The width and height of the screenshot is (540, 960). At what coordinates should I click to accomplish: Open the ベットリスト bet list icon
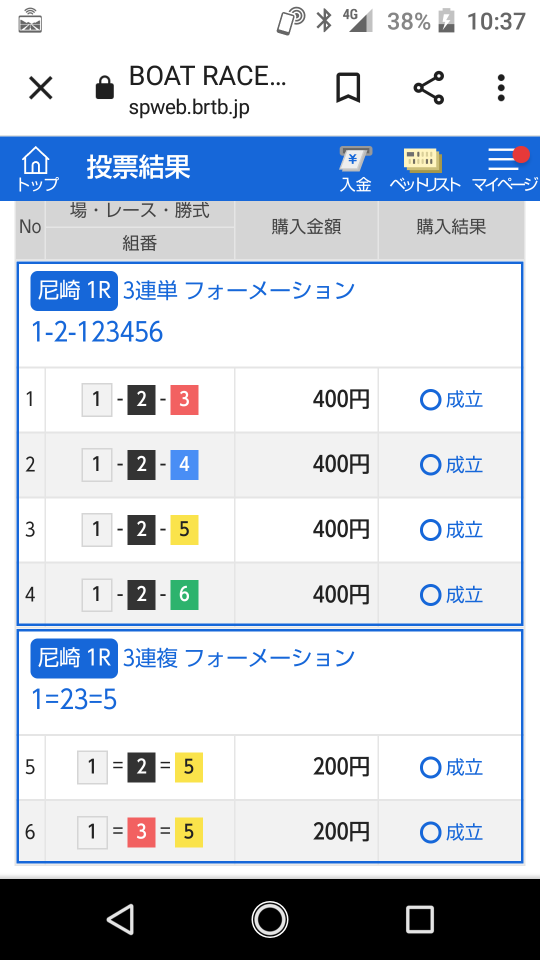[424, 170]
